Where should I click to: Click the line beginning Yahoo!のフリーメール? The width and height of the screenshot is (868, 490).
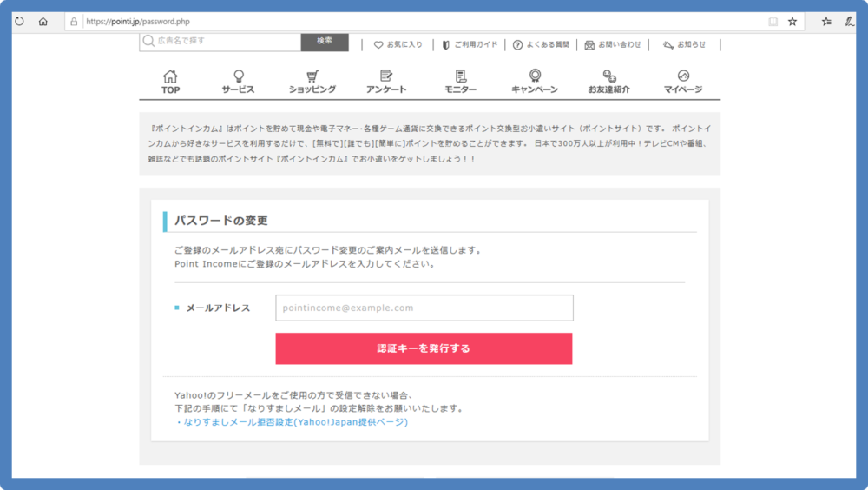point(294,396)
